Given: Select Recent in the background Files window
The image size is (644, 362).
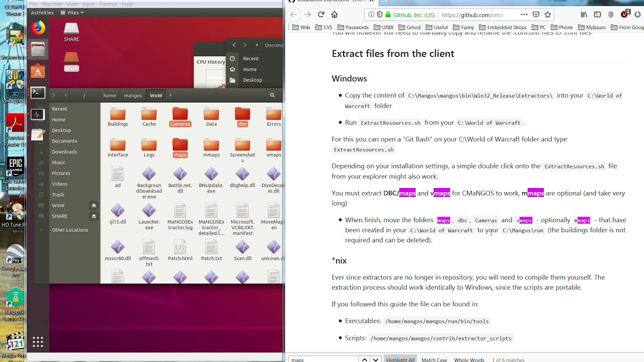Looking at the screenshot, I should click(251, 58).
